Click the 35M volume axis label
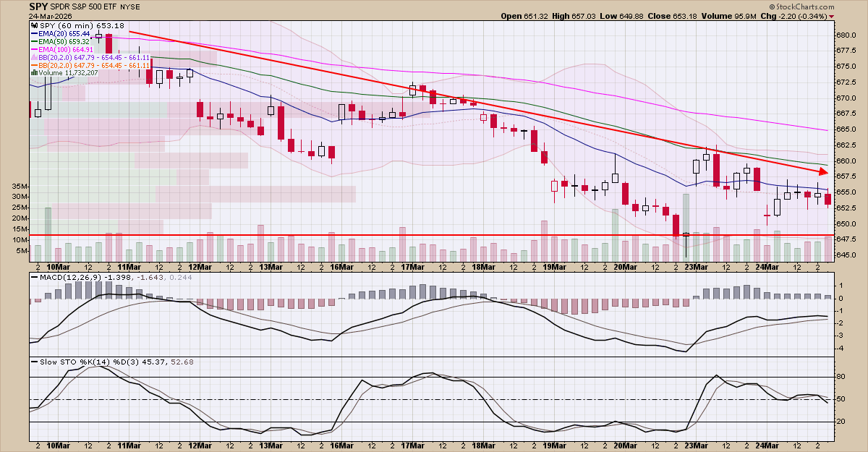 coord(20,186)
